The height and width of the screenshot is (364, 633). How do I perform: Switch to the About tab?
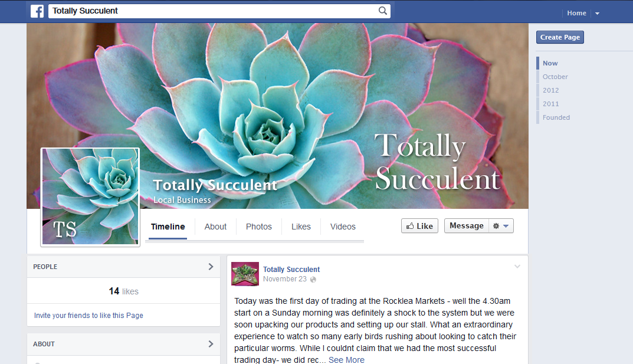click(215, 227)
